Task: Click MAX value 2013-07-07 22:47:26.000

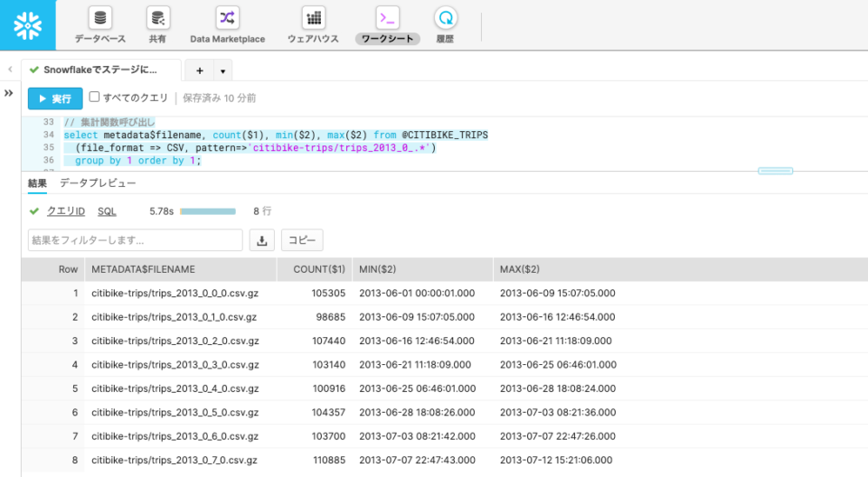Action: pos(558,436)
